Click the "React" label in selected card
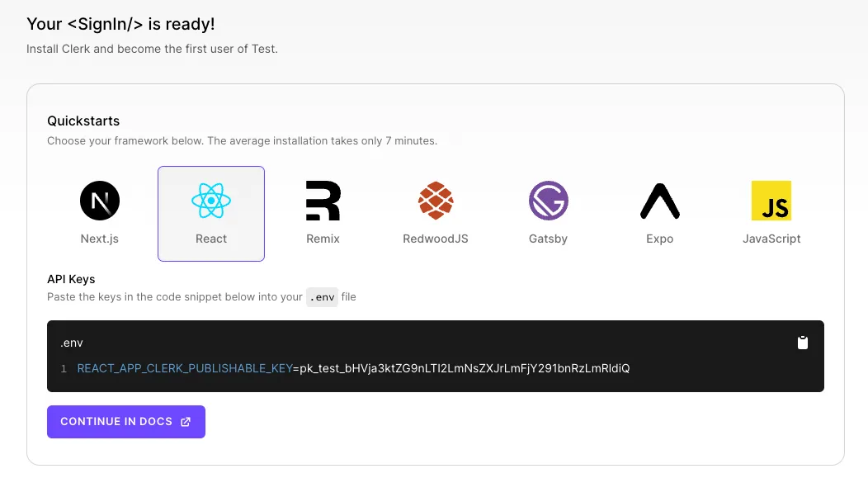The height and width of the screenshot is (478, 868). tap(211, 239)
